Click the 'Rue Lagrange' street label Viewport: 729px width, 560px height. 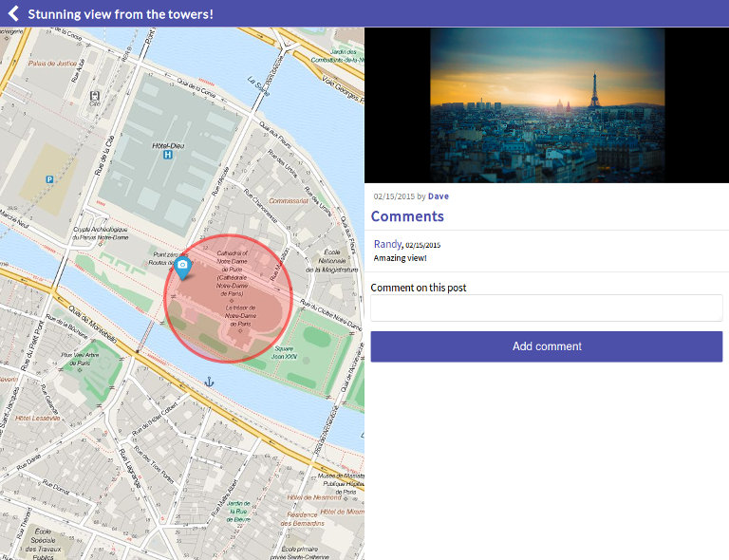130,468
